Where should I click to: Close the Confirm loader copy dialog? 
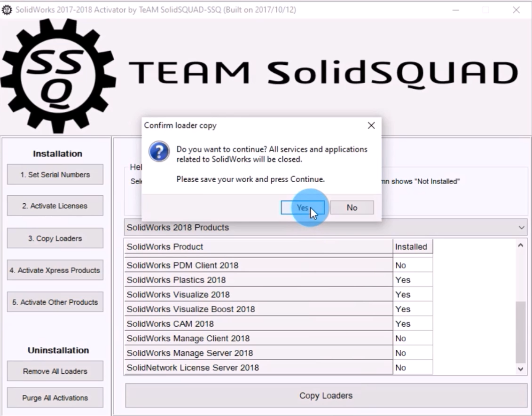click(x=371, y=126)
